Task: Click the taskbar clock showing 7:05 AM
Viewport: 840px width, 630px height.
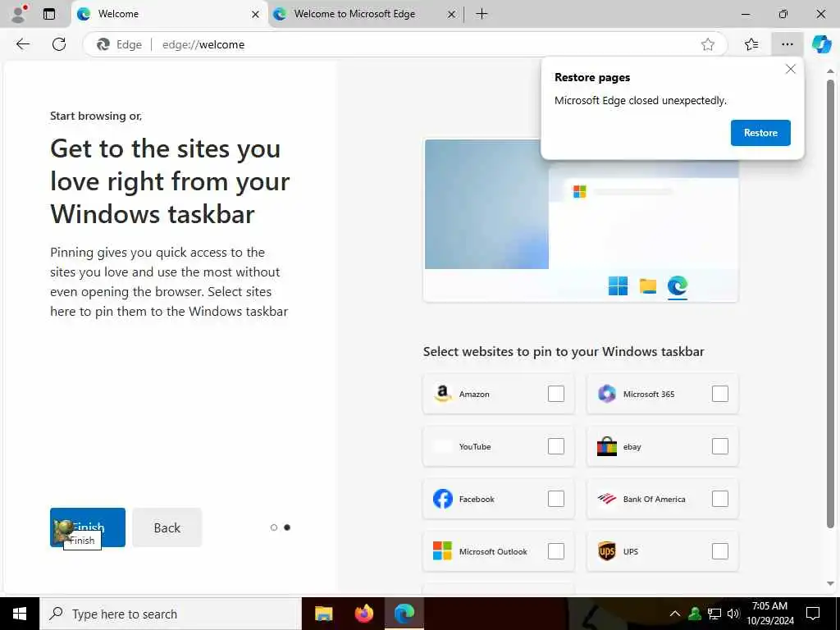Action: point(769,614)
